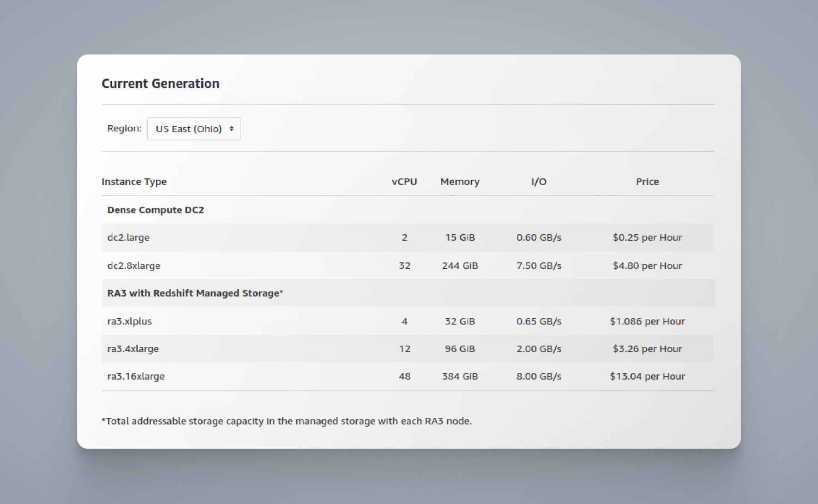
Task: Click the vCPU value '4' for ra3.xlplus
Action: pyautogui.click(x=404, y=321)
